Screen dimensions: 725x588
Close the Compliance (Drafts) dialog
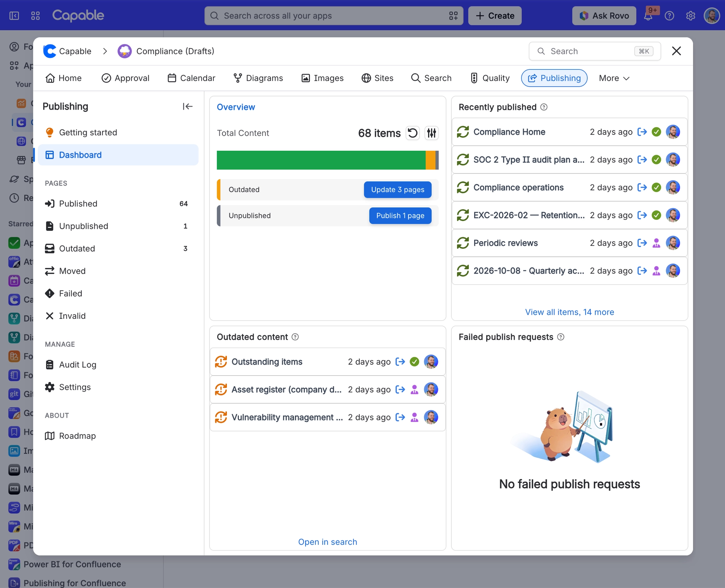tap(676, 51)
